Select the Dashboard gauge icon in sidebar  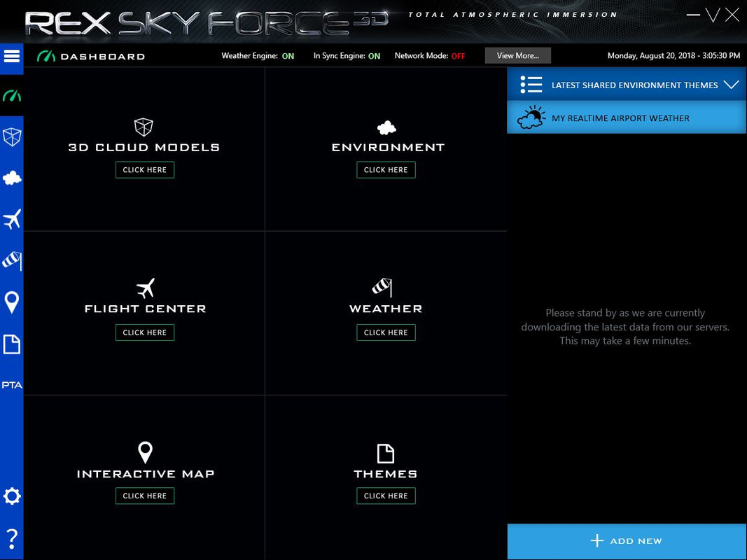coord(11,96)
